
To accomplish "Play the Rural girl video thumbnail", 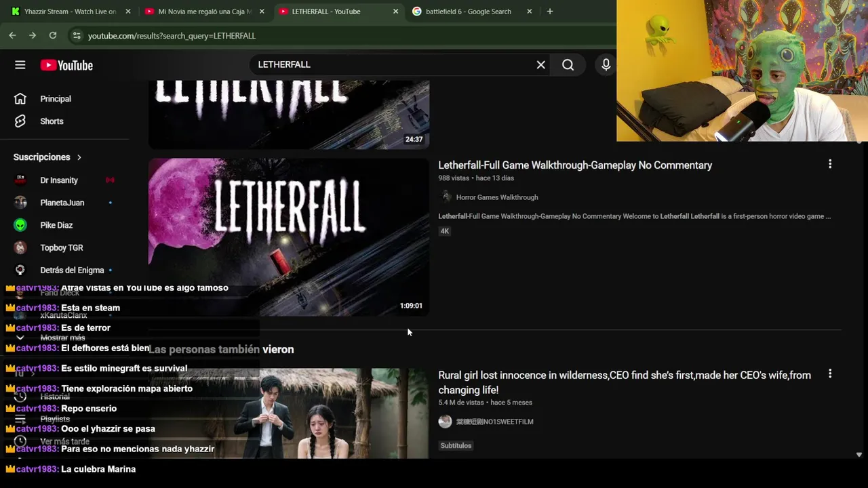I will tap(289, 413).
